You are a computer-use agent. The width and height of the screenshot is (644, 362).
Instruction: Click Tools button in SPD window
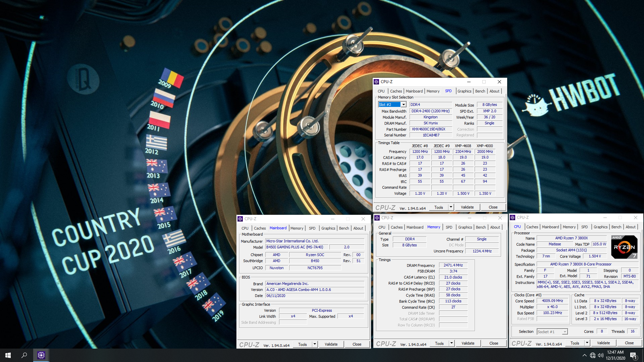tap(438, 207)
